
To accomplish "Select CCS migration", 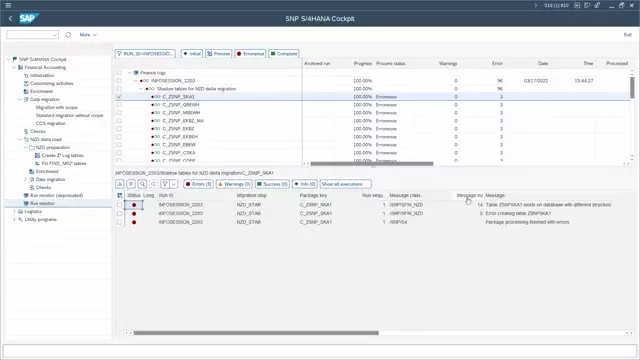I will [x=50, y=123].
